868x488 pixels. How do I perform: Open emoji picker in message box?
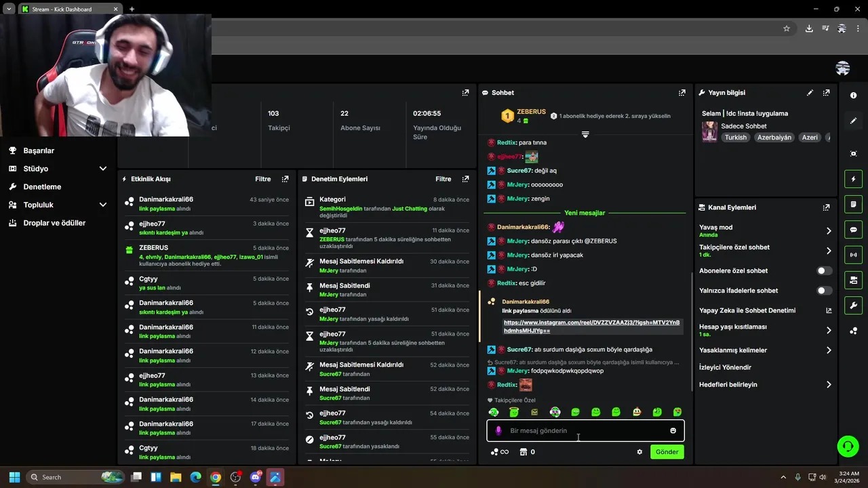673,430
